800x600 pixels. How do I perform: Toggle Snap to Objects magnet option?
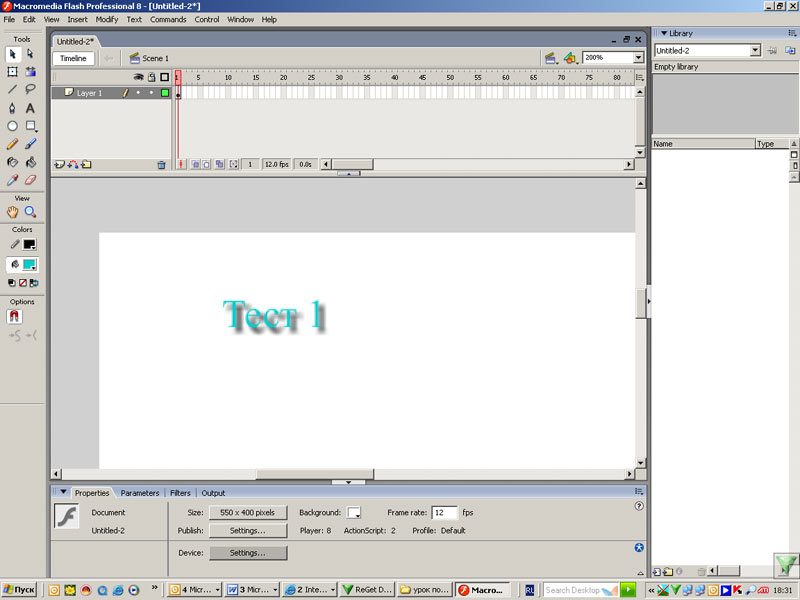(x=14, y=316)
